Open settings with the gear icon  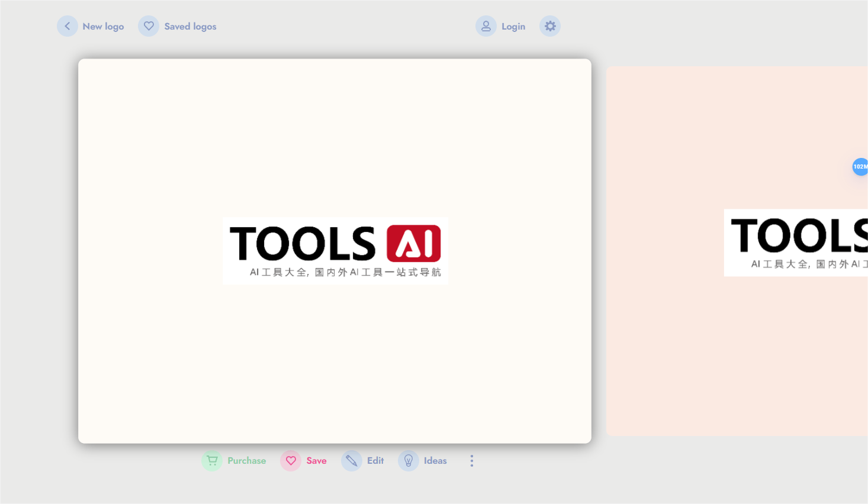pyautogui.click(x=550, y=26)
